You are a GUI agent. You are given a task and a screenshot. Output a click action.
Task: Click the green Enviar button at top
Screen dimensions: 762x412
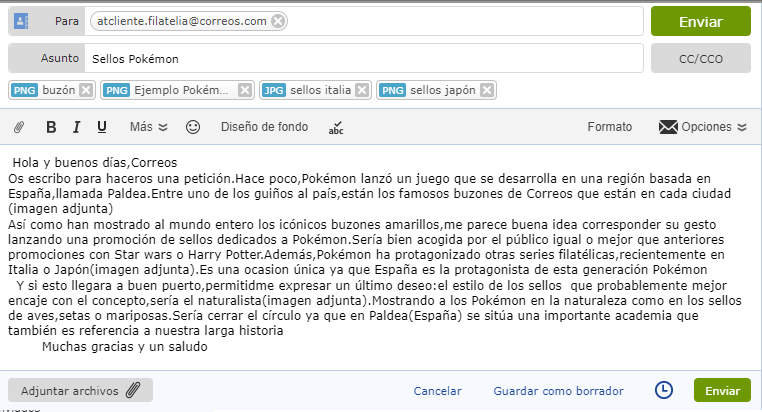tap(701, 21)
